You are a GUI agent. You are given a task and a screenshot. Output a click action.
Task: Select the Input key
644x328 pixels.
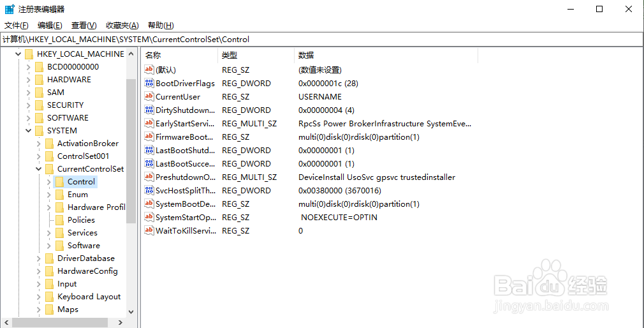click(67, 283)
